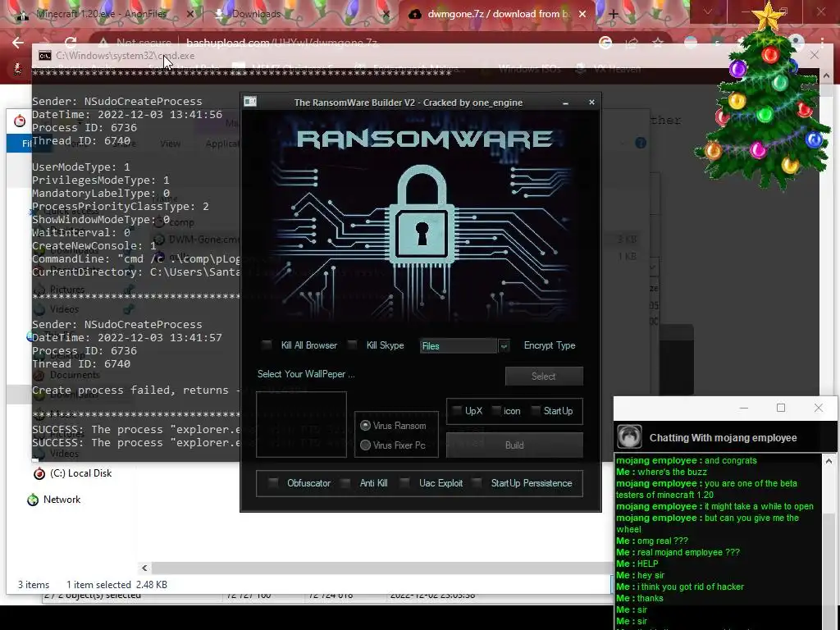This screenshot has height=630, width=840.
Task: Open the Chrome tab search chevron
Action: [x=708, y=11]
